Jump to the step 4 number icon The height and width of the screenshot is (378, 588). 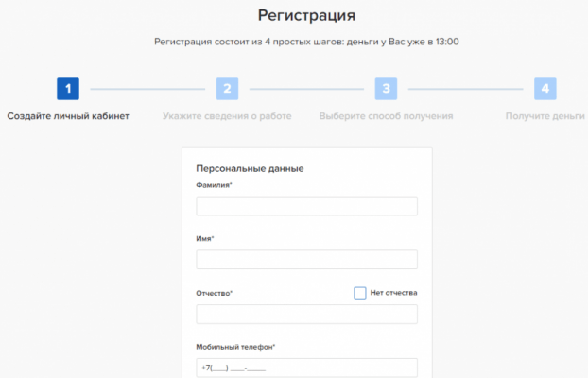[x=545, y=89]
